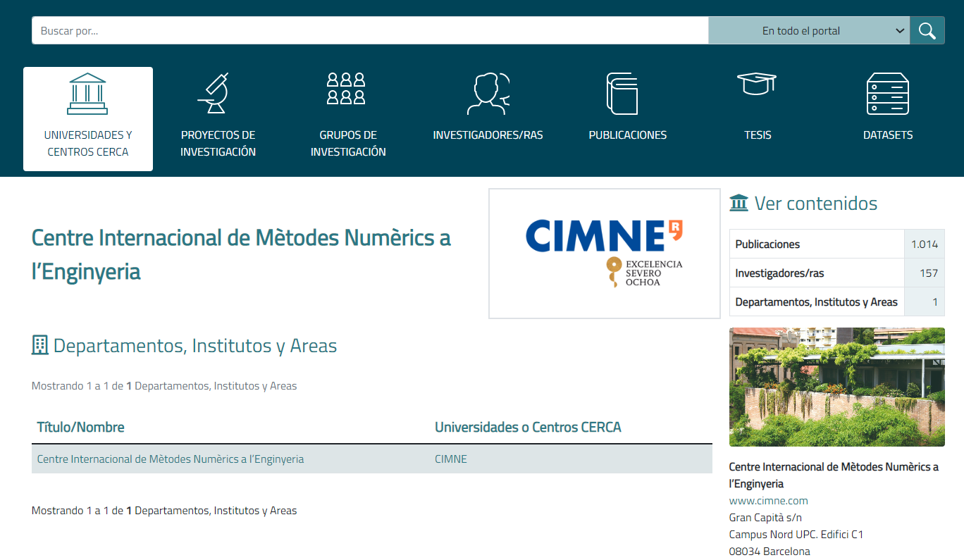964x560 pixels.
Task: Click the magnifying glass search button
Action: [927, 31]
